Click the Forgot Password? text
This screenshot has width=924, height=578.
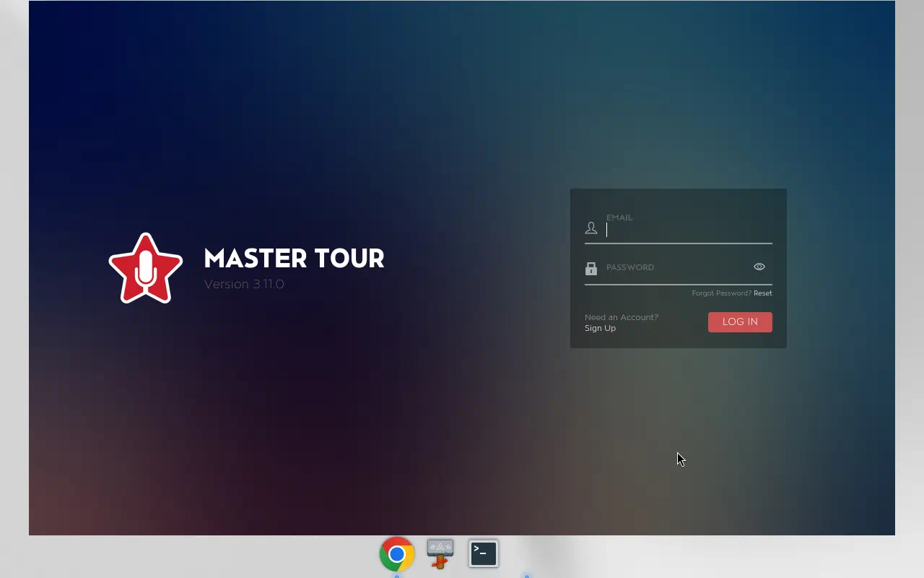(x=721, y=293)
